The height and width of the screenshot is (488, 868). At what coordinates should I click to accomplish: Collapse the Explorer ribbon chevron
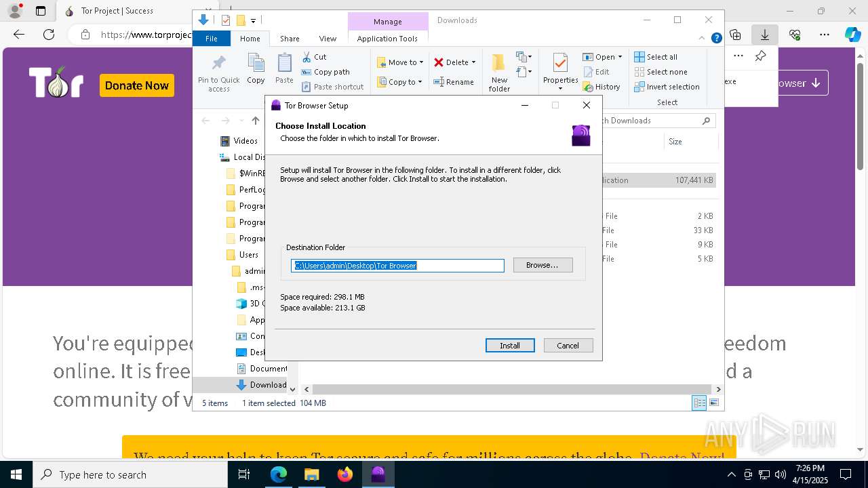click(703, 39)
